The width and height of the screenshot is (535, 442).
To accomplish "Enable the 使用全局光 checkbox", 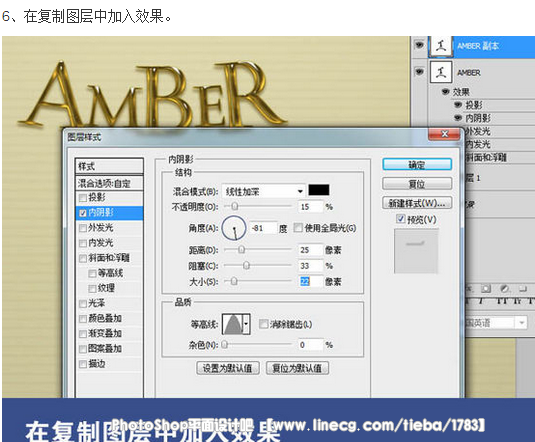I will click(298, 227).
